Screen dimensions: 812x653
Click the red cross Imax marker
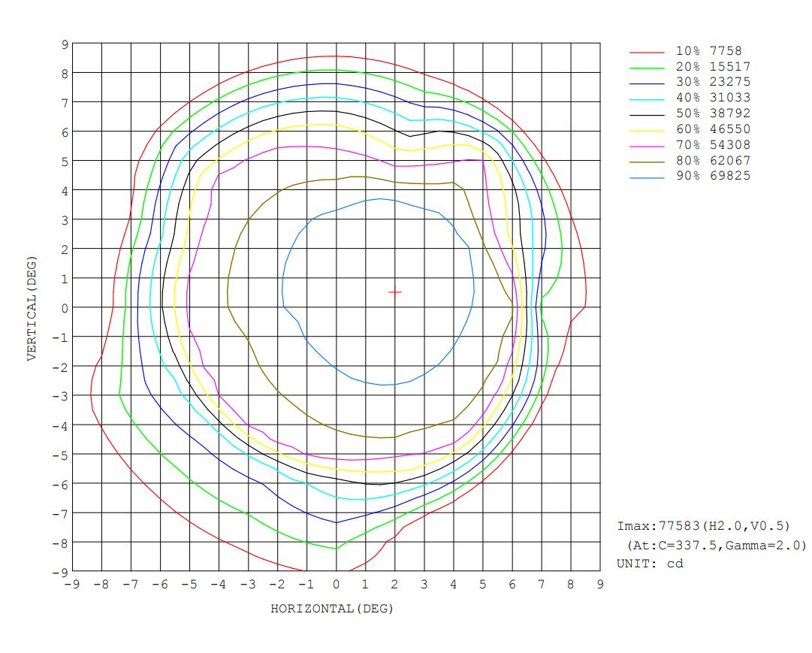395,292
